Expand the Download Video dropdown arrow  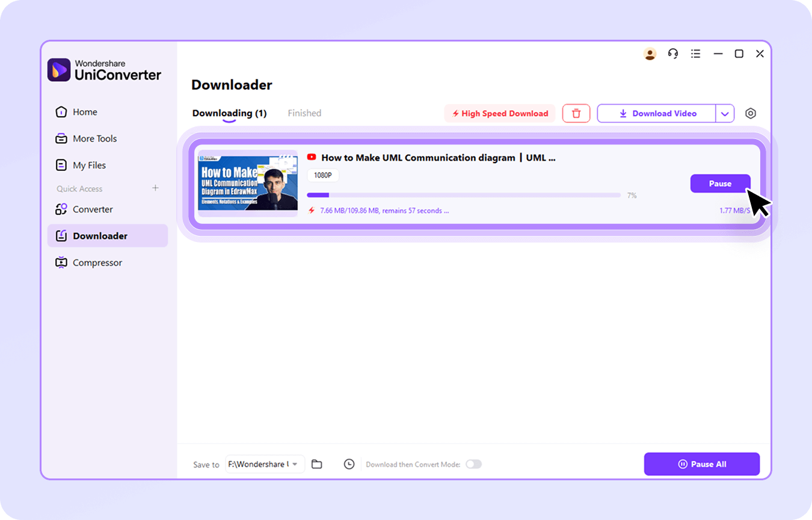coord(725,113)
